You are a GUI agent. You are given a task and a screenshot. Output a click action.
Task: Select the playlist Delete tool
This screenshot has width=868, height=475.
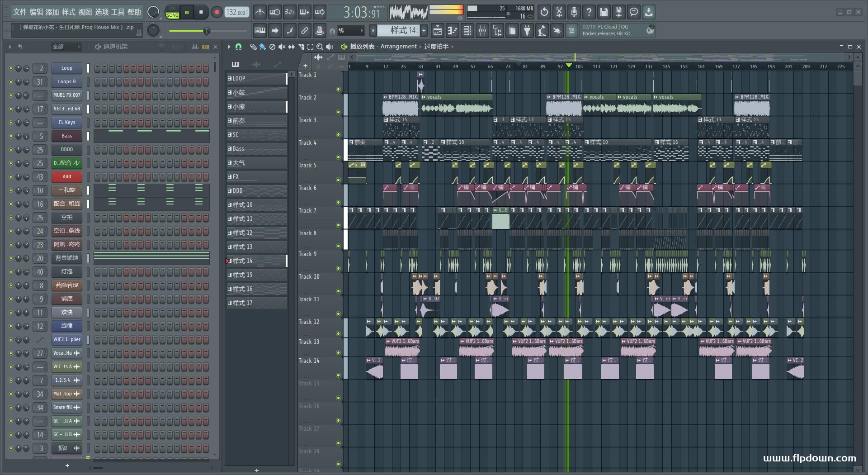(272, 47)
